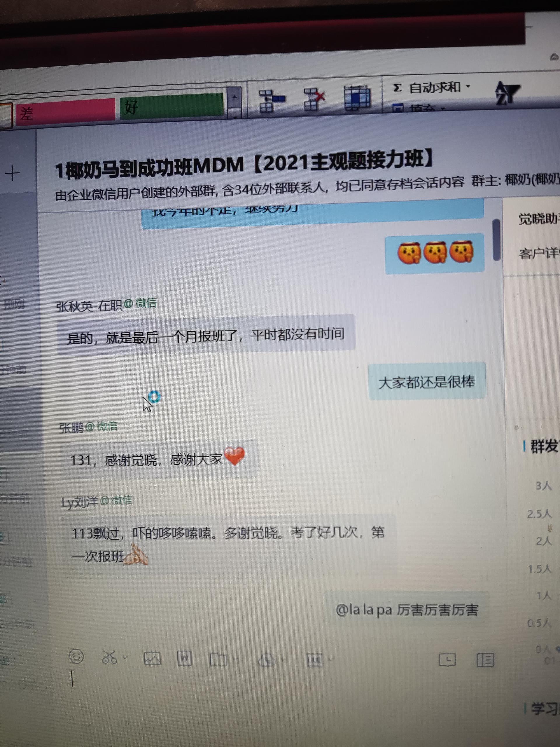Click message 是的，就是最后一个月报班了
The height and width of the screenshot is (747, 560).
coord(206,335)
